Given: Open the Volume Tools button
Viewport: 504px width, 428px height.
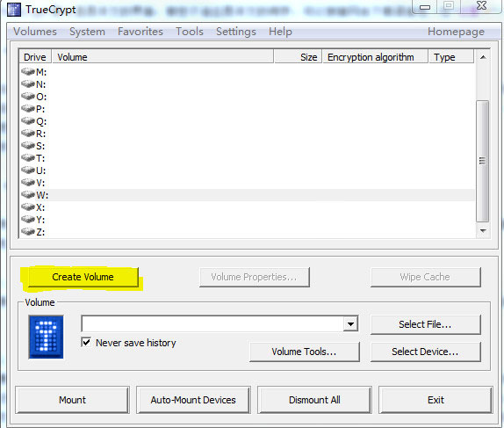Looking at the screenshot, I should pos(304,352).
